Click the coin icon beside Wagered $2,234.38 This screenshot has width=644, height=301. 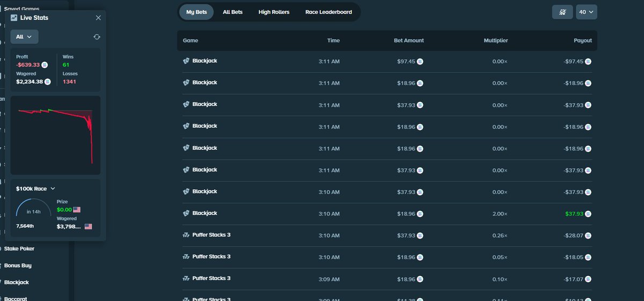point(47,82)
